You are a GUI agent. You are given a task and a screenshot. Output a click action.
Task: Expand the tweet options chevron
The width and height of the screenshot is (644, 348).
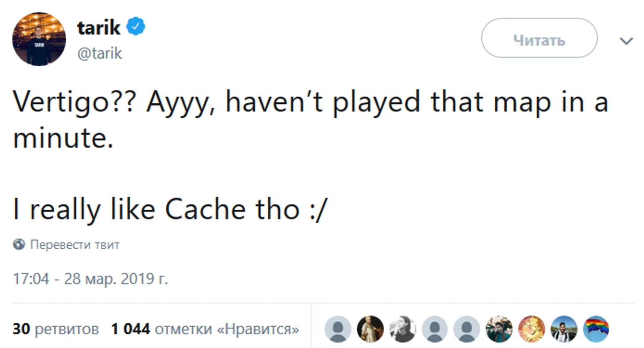tap(626, 41)
